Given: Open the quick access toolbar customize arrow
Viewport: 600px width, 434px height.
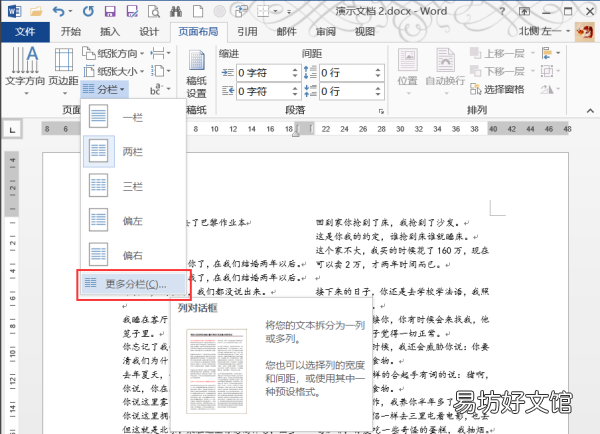Looking at the screenshot, I should point(289,12).
